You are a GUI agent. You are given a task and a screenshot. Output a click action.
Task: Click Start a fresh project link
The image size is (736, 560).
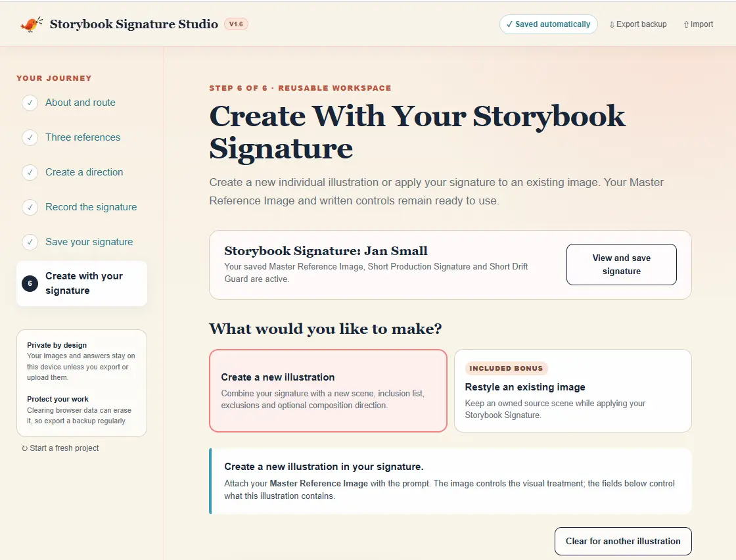click(60, 448)
